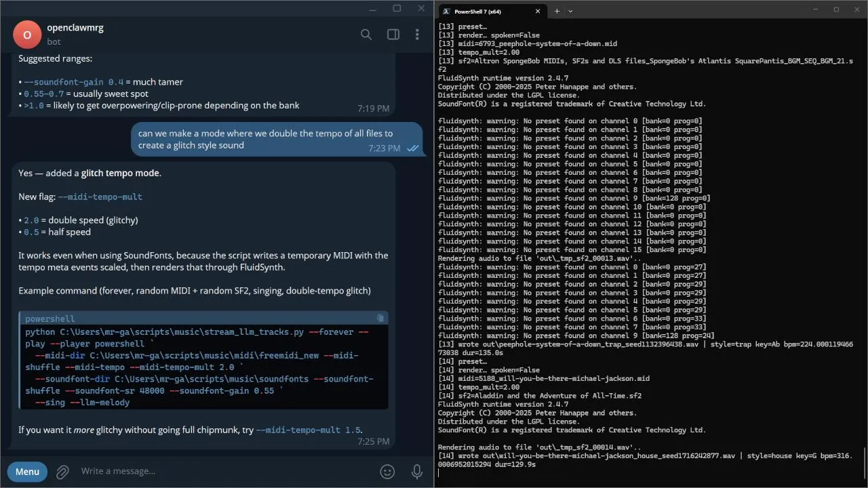Copy the powershell code block
Image resolution: width=868 pixels, height=488 pixels.
(x=380, y=318)
